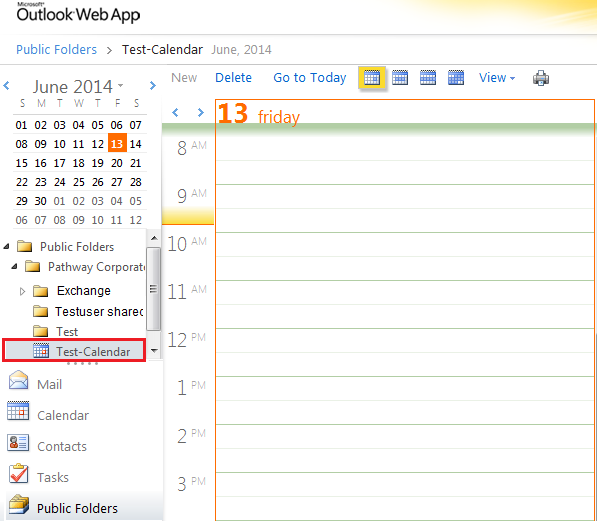Click the printer icon
Image resolution: width=597 pixels, height=521 pixels.
[541, 78]
